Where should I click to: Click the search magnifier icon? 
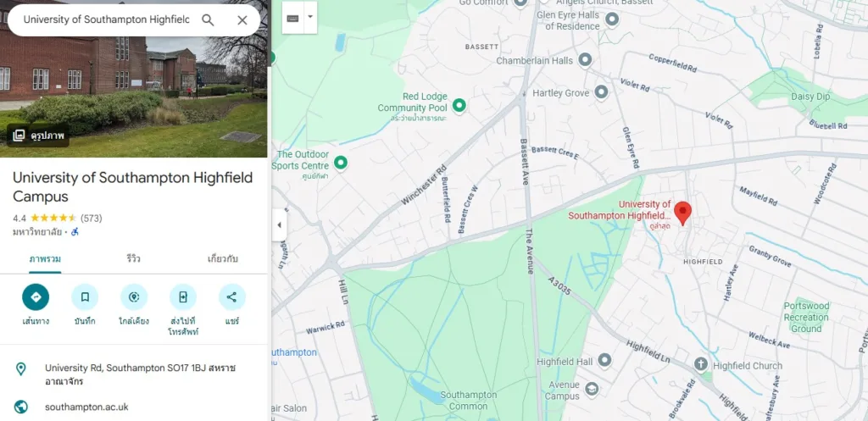208,20
